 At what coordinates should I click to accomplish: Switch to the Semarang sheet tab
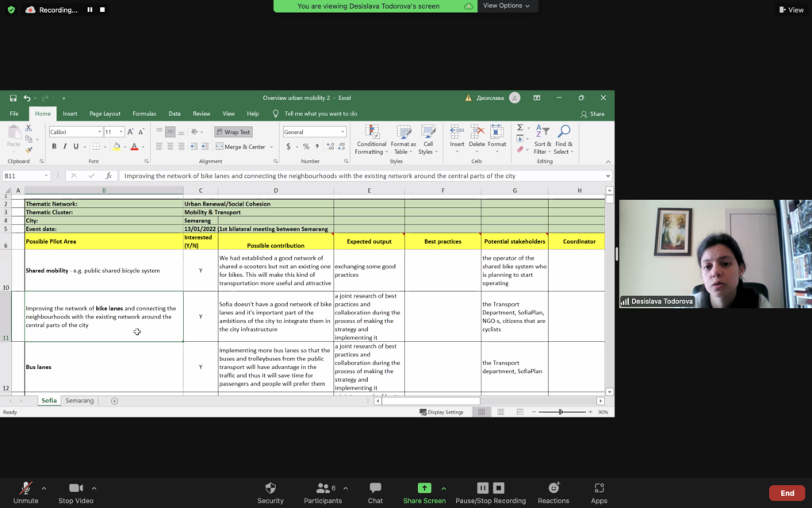tap(79, 401)
